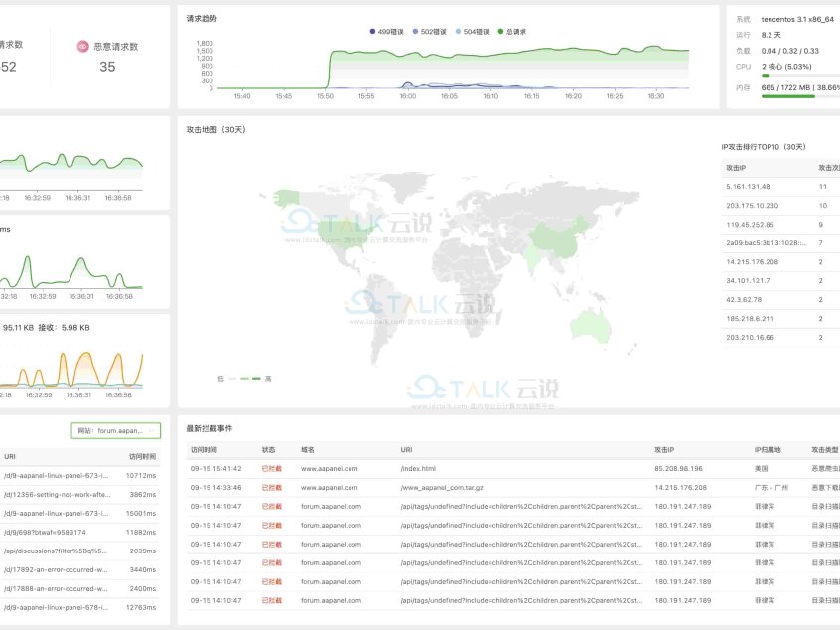Click the 攻击地图（30天）title
The height and width of the screenshot is (630, 840).
click(215, 130)
